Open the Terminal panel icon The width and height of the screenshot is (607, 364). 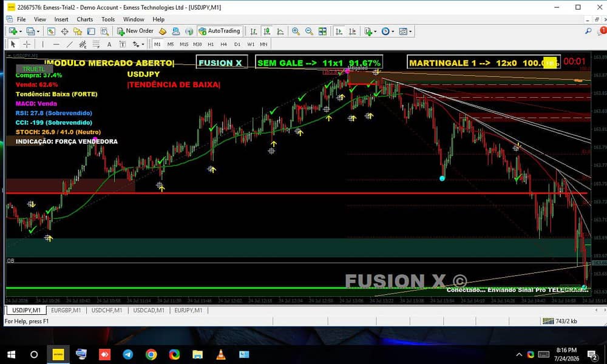coord(91,32)
